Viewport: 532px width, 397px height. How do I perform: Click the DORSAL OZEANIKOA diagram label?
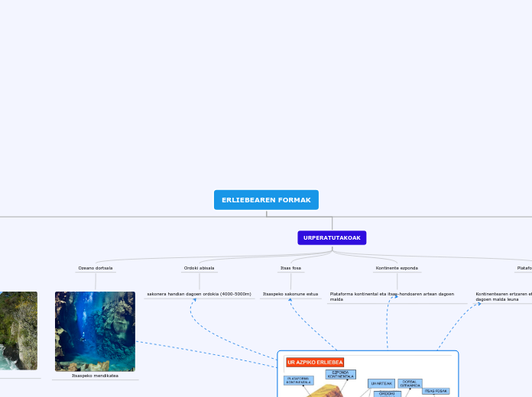point(410,383)
